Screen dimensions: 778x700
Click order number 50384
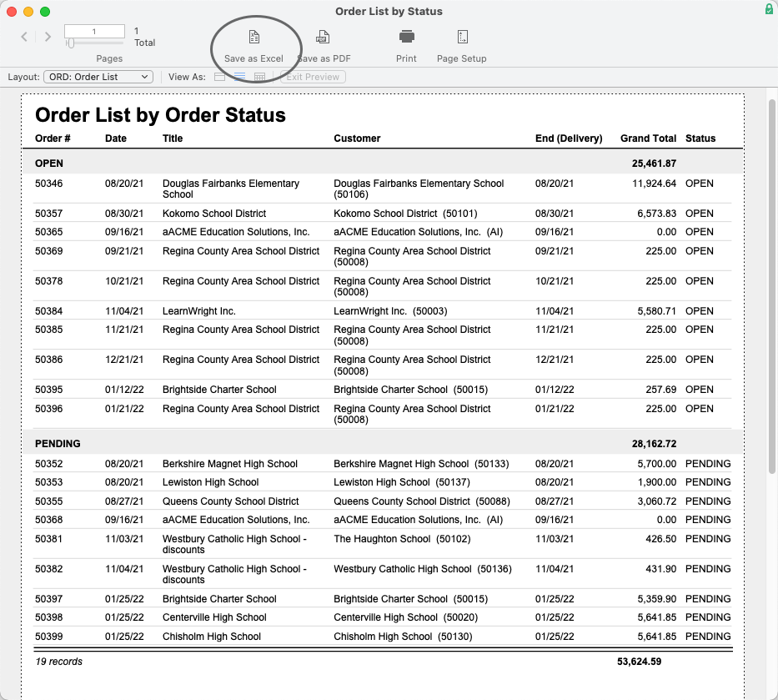pos(48,311)
